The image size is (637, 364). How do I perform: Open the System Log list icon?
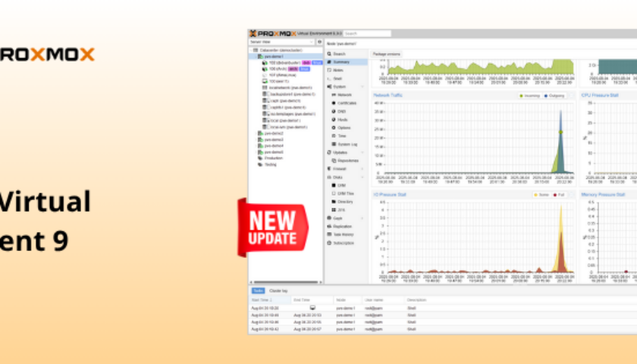pyautogui.click(x=334, y=144)
